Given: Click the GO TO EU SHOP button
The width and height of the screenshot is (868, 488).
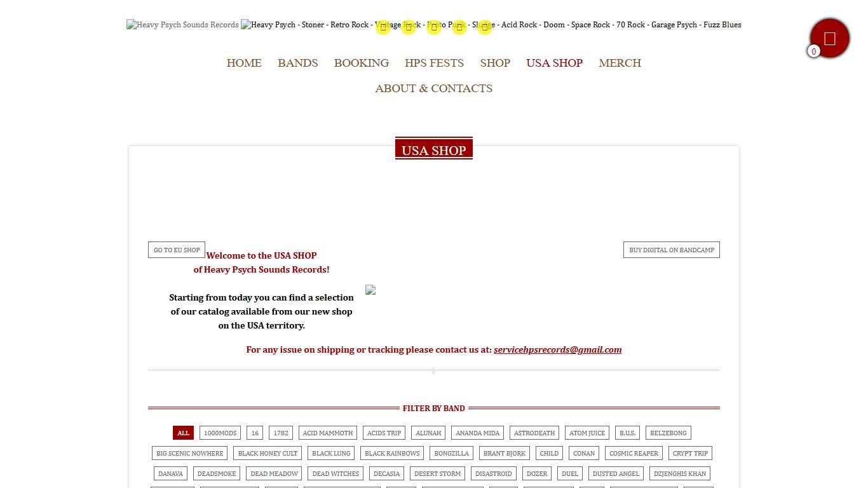Looking at the screenshot, I should coord(177,250).
